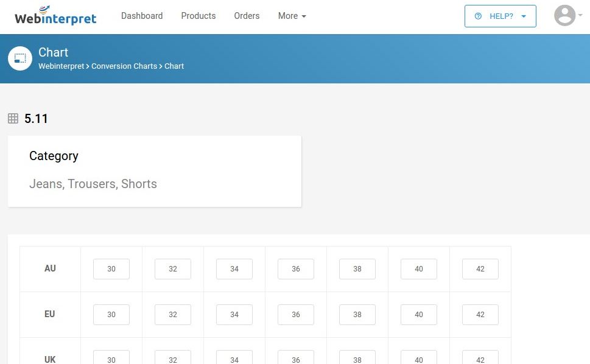Focus the UK size 42 field

[480, 357]
